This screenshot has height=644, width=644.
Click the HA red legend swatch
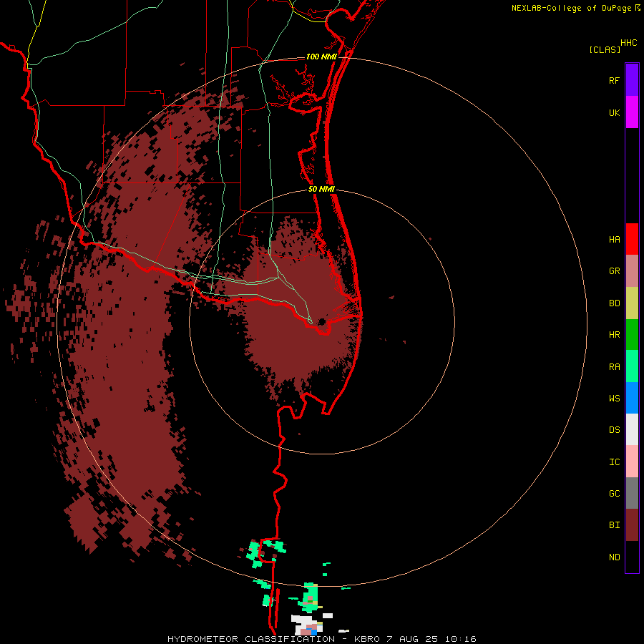tap(632, 239)
